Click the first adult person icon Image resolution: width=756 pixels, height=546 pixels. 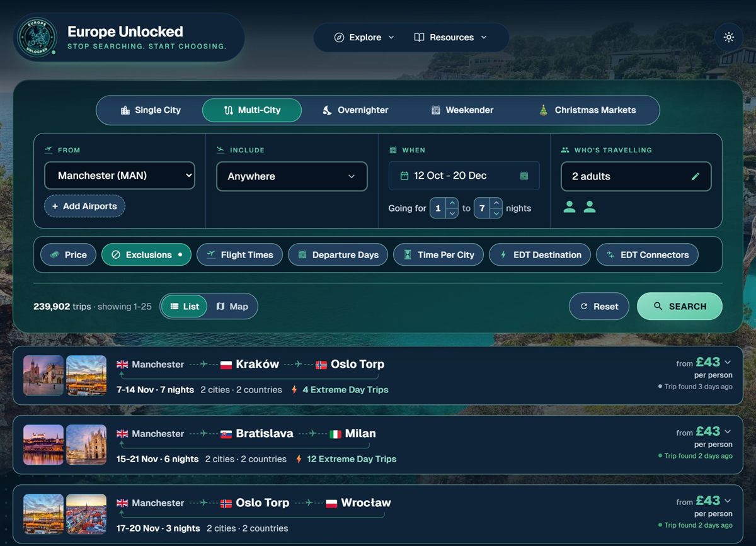(x=570, y=207)
